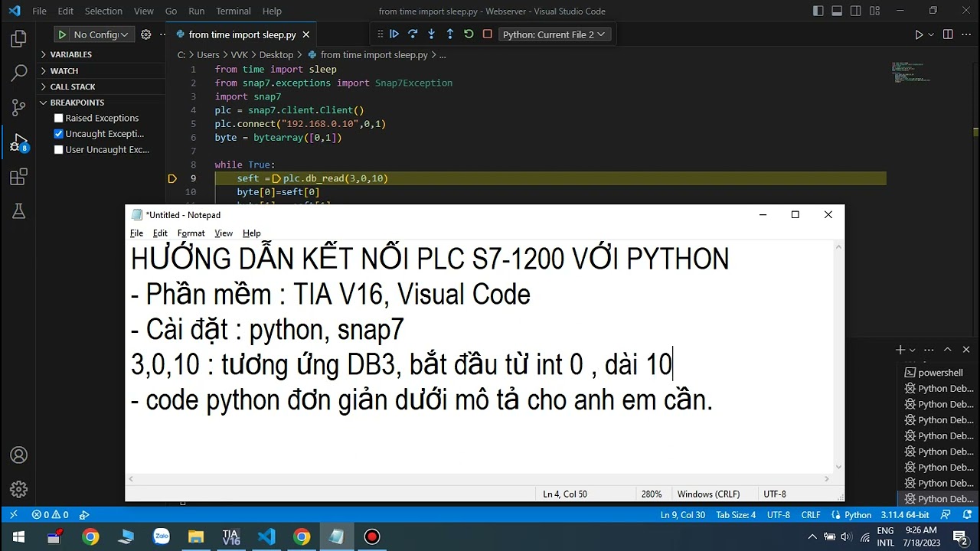Screen dimensions: 980x551
Task: Click Split Editor Right icon
Action: point(948,34)
